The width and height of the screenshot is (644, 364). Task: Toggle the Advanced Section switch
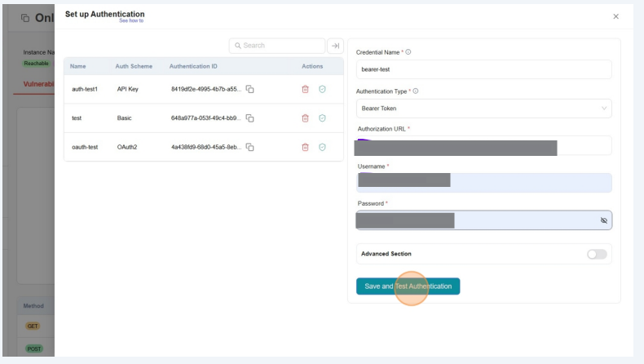pos(597,254)
